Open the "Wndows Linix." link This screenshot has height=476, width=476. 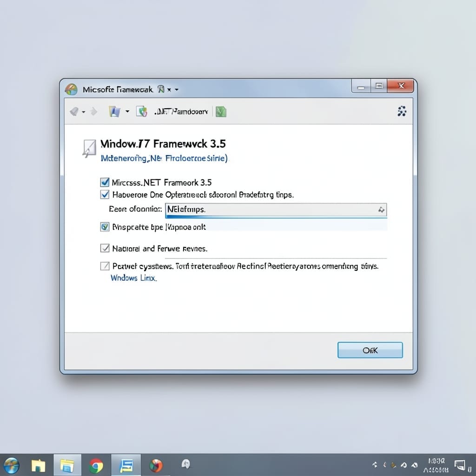[x=133, y=278]
